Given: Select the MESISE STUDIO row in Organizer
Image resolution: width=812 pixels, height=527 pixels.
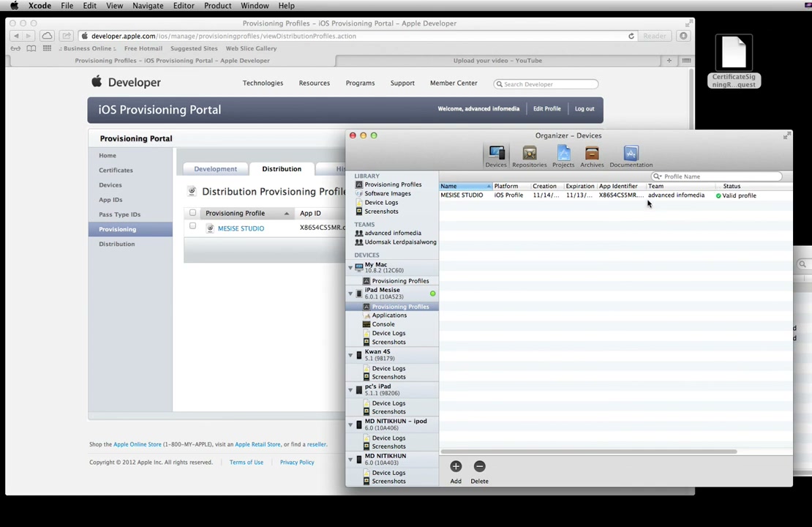Looking at the screenshot, I should coord(616,195).
